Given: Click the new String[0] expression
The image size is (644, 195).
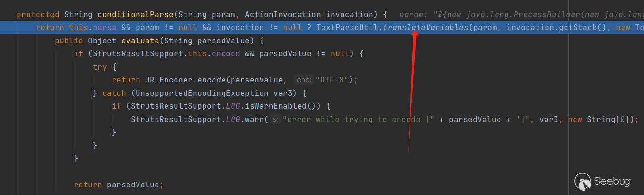Looking at the screenshot, I should coord(600,119).
